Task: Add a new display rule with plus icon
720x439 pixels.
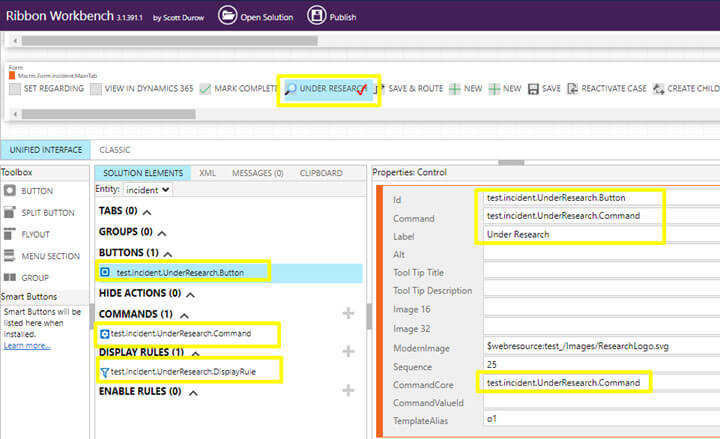Action: coord(348,352)
